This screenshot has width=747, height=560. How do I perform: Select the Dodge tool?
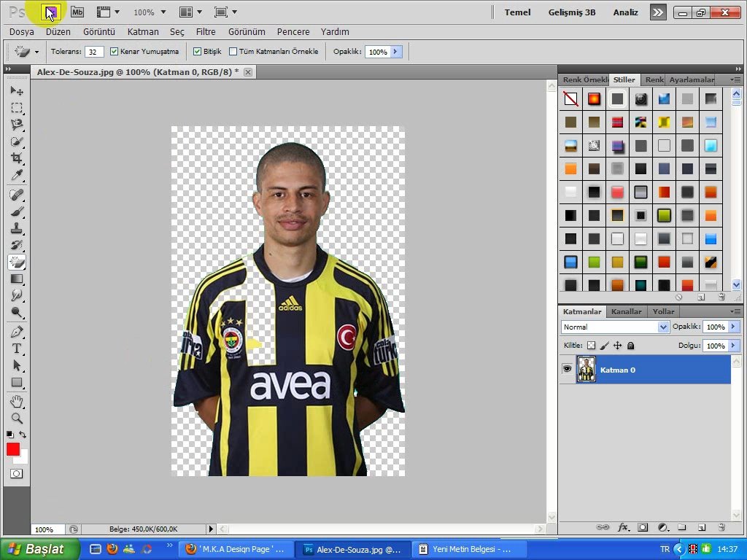17,313
